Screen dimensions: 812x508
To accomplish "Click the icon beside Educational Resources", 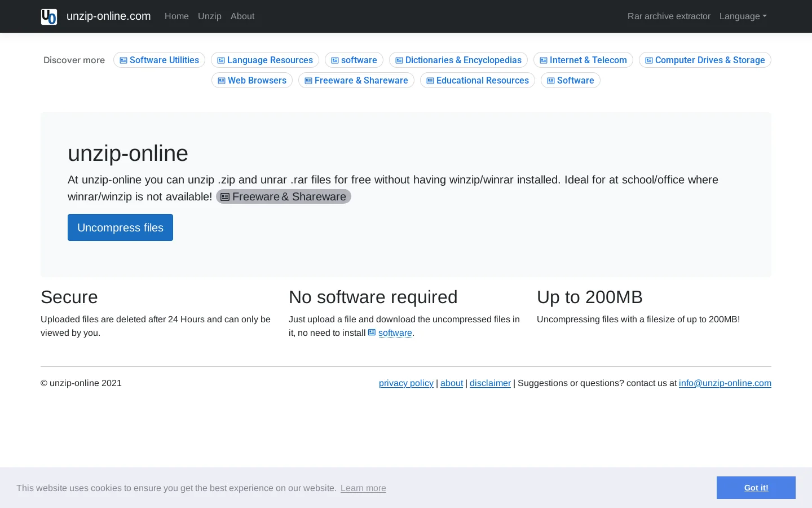I will pos(430,81).
